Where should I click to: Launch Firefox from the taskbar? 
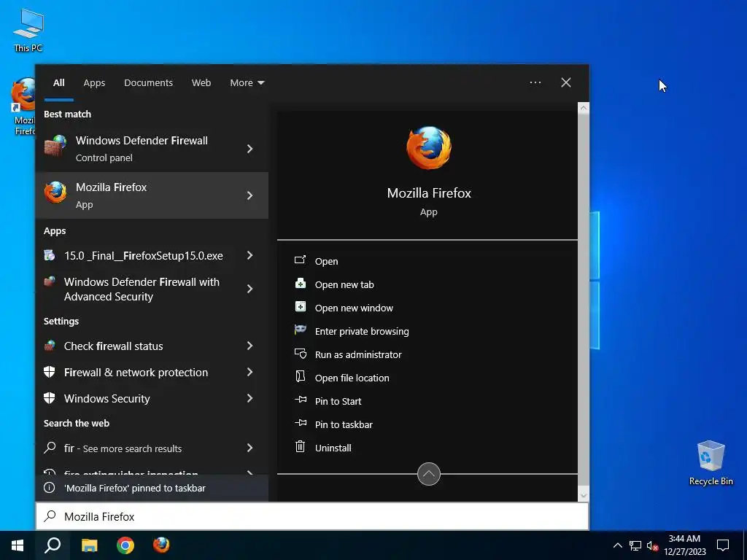click(x=161, y=545)
